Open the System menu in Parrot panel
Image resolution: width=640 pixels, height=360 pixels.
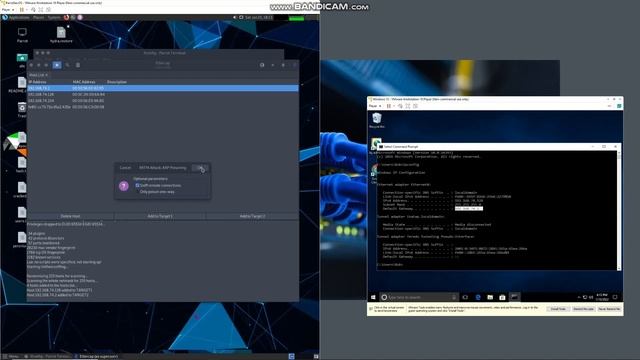tap(54, 18)
